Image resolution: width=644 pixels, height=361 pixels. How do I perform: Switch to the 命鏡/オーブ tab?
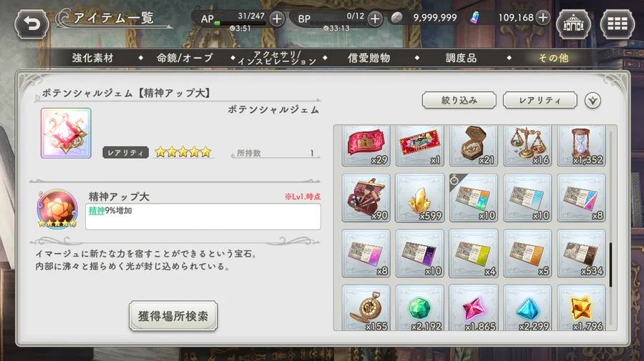click(185, 58)
